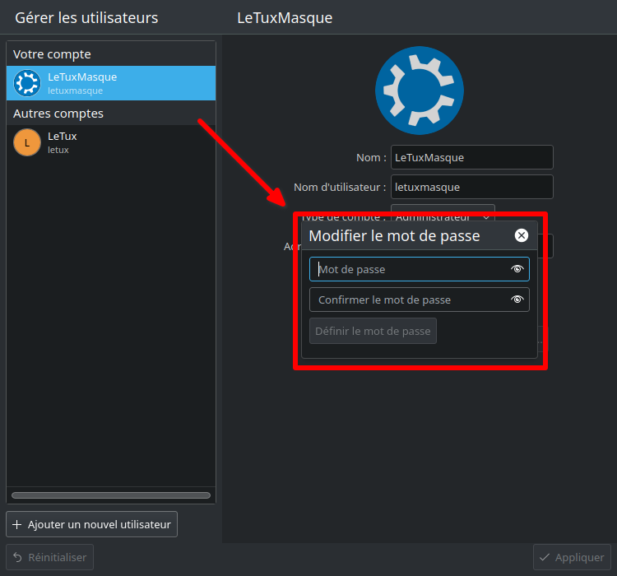
Task: Click the plus icon on the add user button
Action: coord(18,524)
